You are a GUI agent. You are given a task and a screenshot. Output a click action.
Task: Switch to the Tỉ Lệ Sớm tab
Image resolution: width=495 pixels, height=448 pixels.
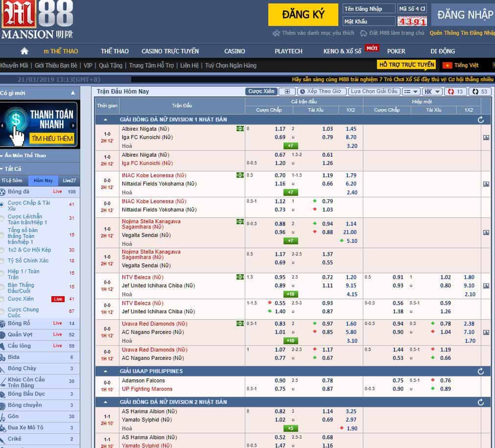point(12,180)
